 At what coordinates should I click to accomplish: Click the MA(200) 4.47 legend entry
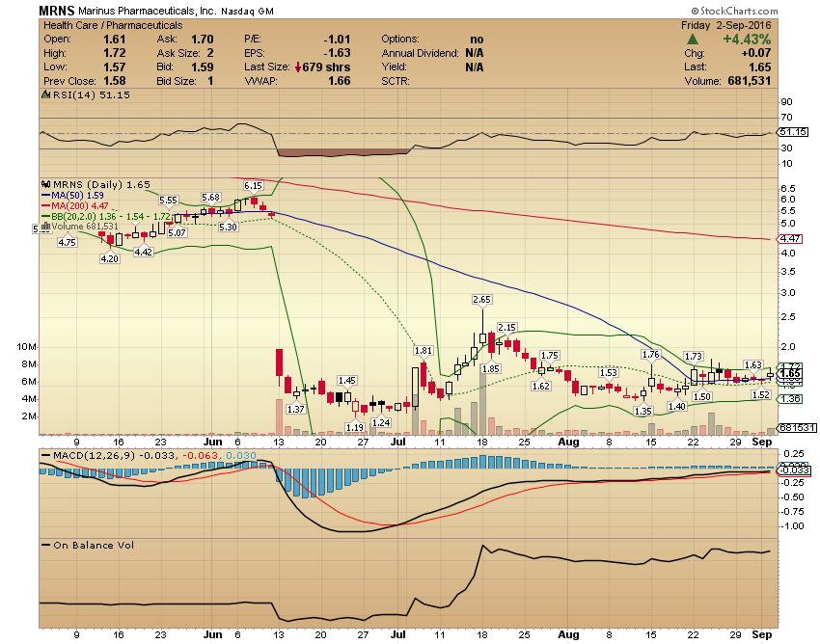79,206
